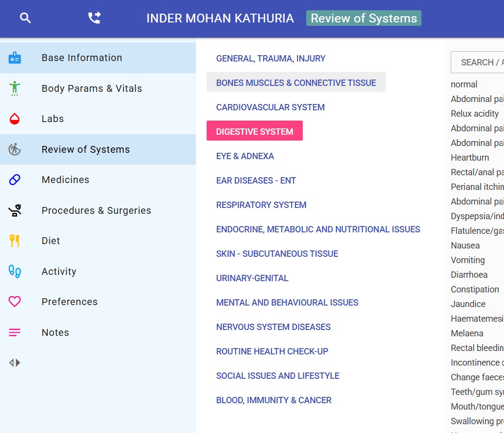Select Cardiovascular System category
This screenshot has height=433, width=504.
270,107
